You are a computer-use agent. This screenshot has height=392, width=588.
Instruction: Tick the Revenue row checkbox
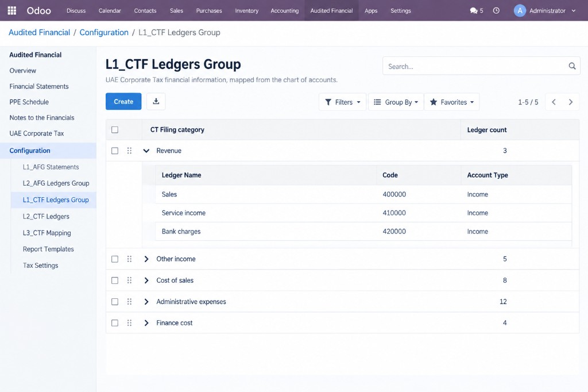(x=115, y=151)
